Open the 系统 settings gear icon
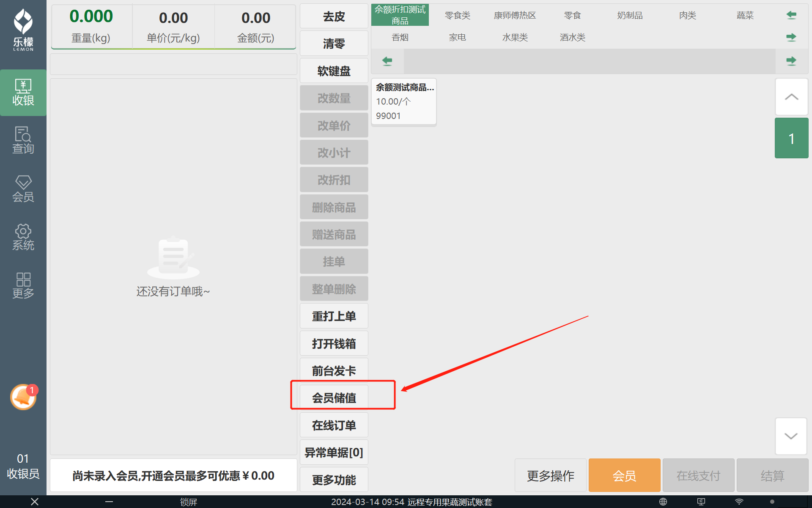 click(x=23, y=237)
